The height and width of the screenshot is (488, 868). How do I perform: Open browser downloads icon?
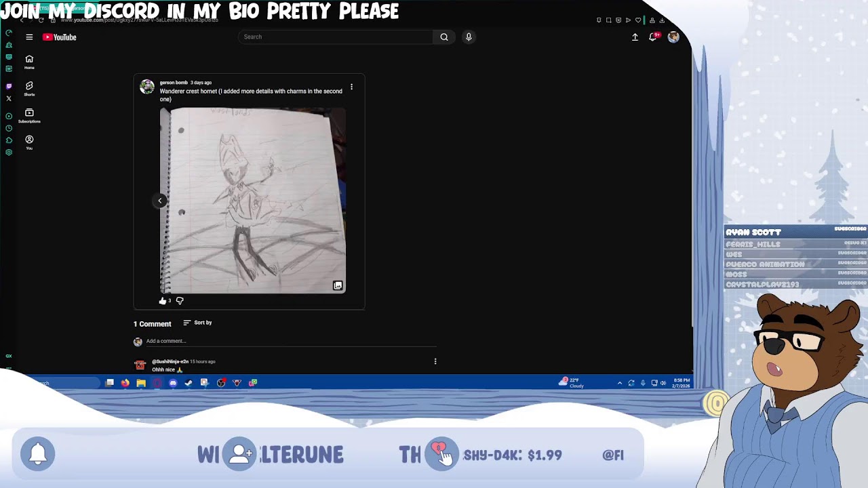pyautogui.click(x=662, y=20)
